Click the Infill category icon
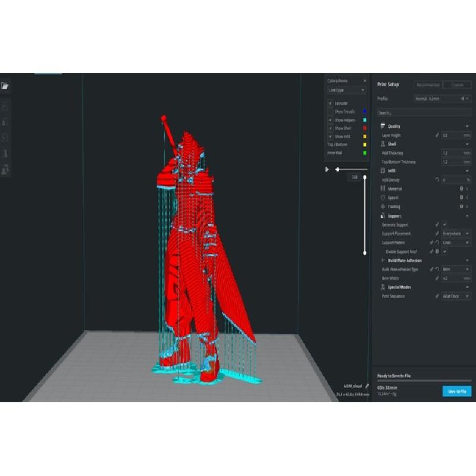Viewport: 476px width, 476px height. pos(383,171)
